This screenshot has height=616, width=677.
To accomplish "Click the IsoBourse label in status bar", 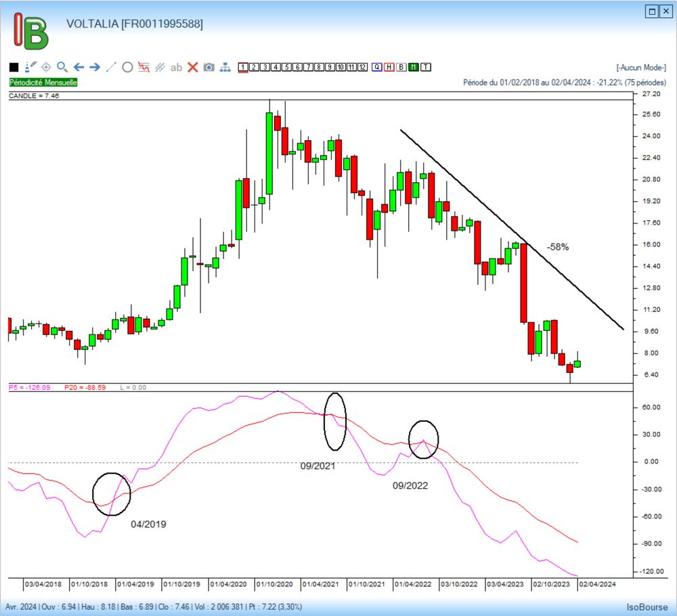I will 647,607.
